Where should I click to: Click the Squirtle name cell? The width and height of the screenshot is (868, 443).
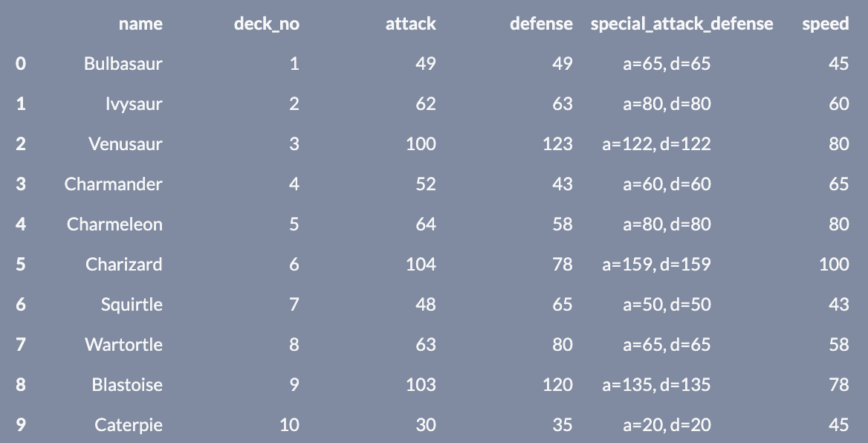132,305
